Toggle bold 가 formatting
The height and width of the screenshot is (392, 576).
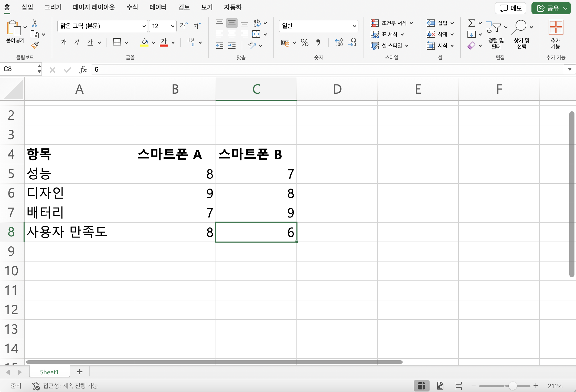63,42
